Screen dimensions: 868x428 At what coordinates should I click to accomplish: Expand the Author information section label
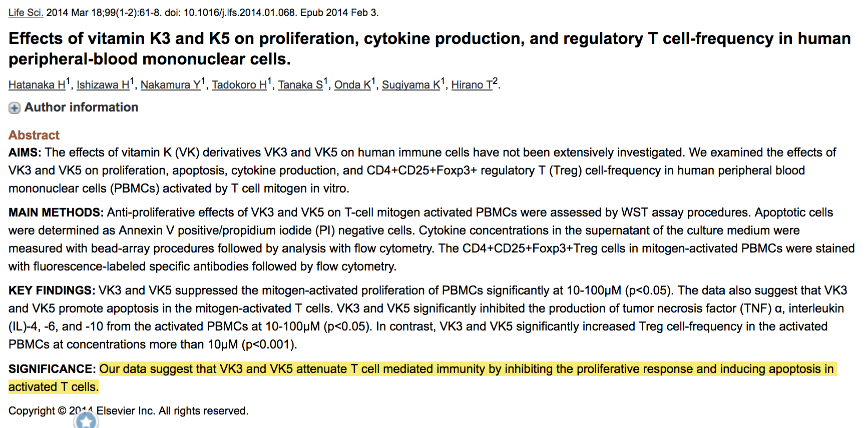point(81,107)
